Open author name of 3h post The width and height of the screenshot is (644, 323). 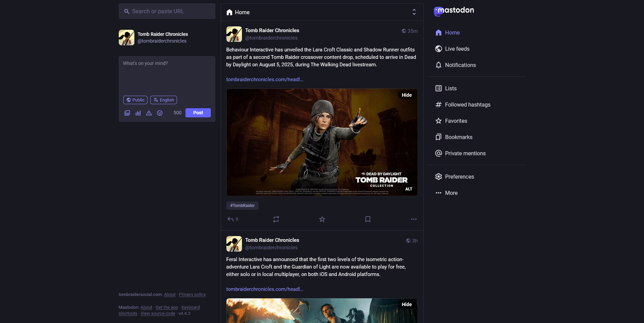coord(272,240)
